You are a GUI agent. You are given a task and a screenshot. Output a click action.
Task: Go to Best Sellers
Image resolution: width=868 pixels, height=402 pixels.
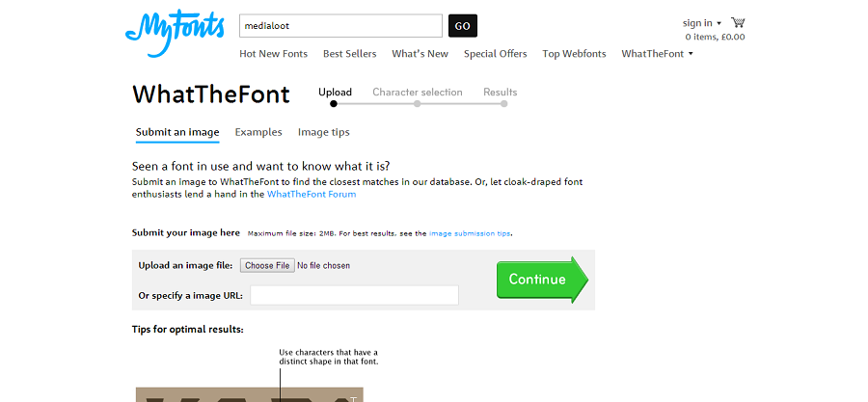[x=350, y=54]
